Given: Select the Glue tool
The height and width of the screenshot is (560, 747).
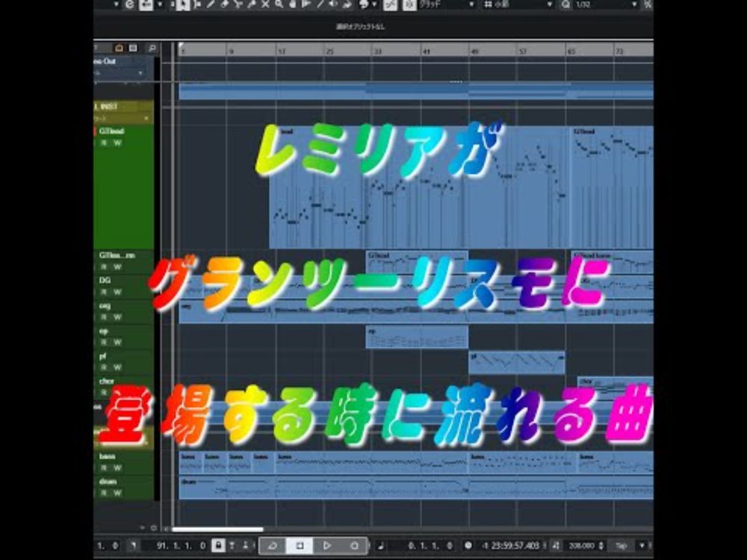Looking at the screenshot, I should (252, 4).
